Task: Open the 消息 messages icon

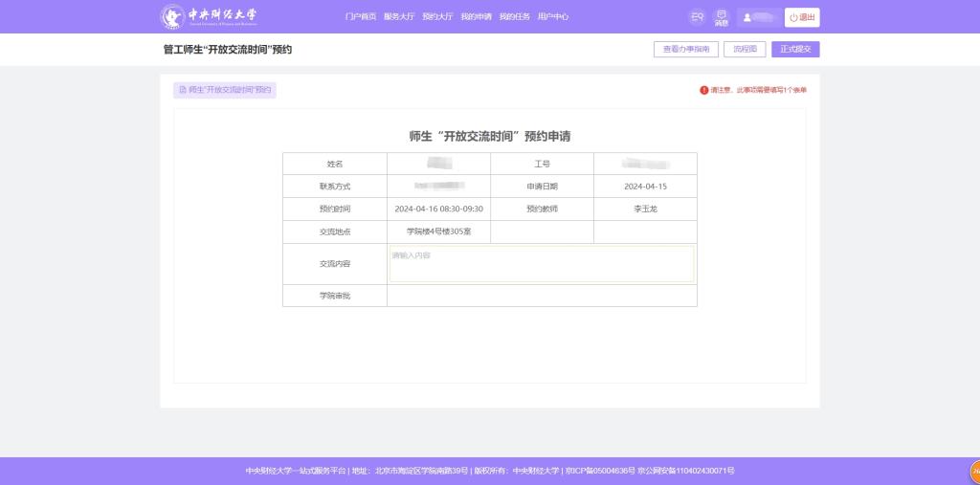Action: click(x=722, y=17)
